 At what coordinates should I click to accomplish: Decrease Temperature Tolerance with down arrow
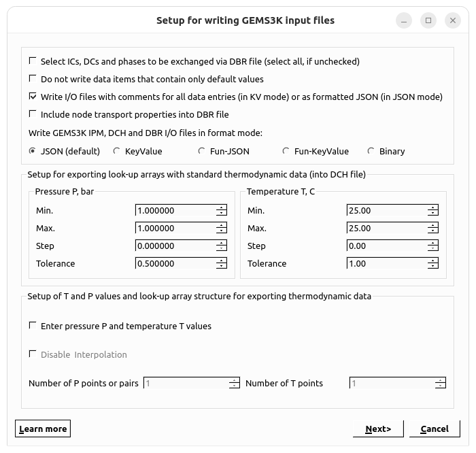click(x=433, y=266)
